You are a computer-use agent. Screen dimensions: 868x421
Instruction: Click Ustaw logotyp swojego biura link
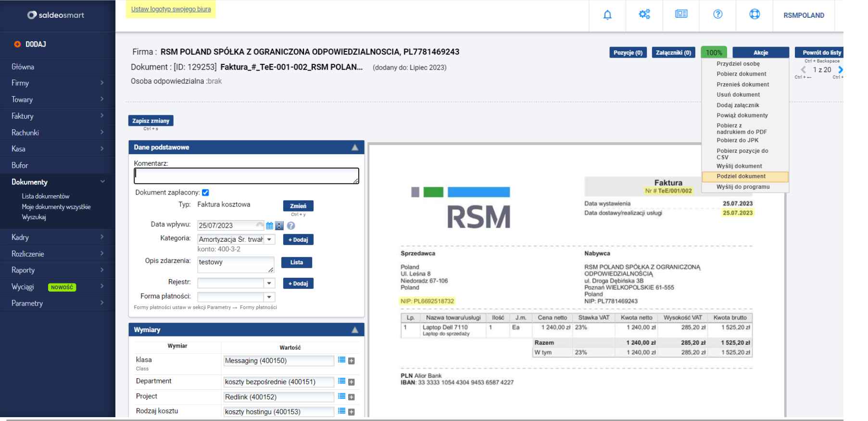[x=171, y=9]
